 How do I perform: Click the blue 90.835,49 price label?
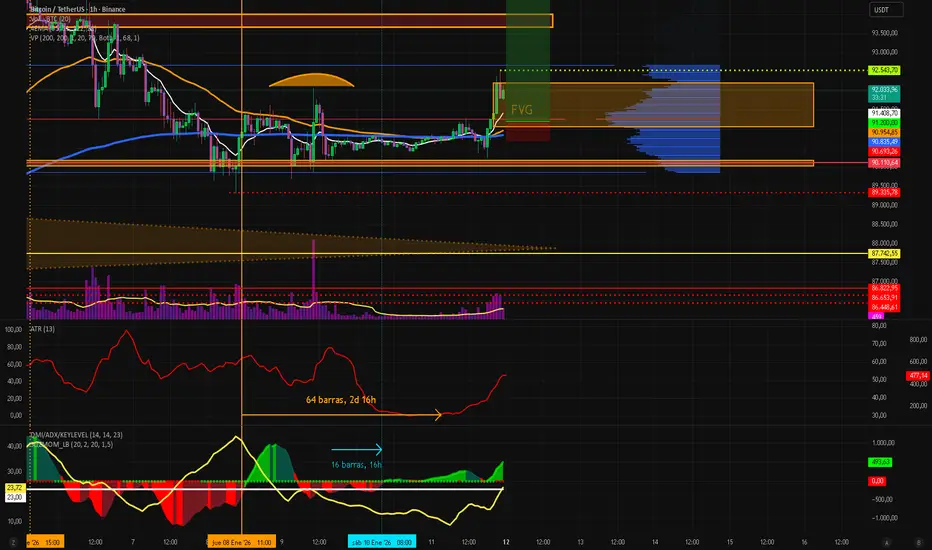click(x=884, y=142)
